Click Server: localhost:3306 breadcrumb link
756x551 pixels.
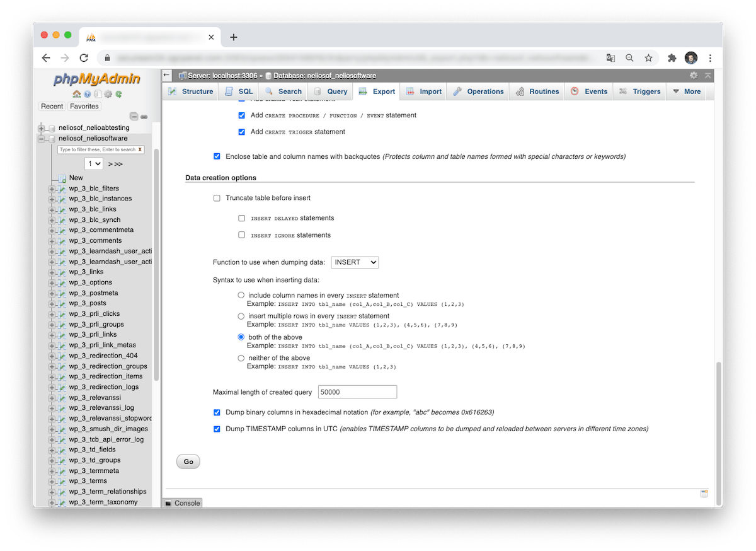click(x=222, y=76)
